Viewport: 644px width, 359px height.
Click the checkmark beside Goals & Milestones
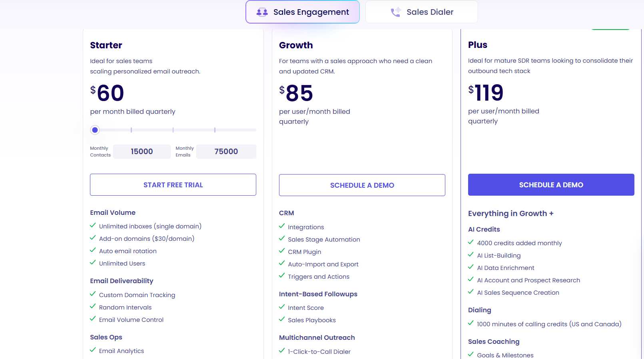(x=471, y=354)
